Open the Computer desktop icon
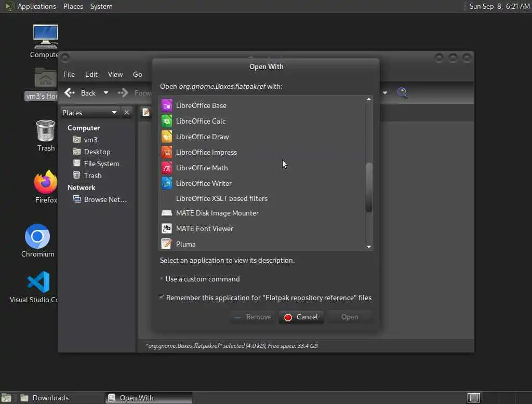The image size is (532, 404). [46, 36]
